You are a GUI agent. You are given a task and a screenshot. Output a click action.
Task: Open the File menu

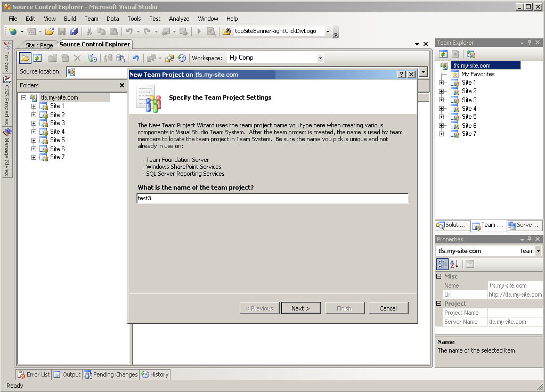13,19
